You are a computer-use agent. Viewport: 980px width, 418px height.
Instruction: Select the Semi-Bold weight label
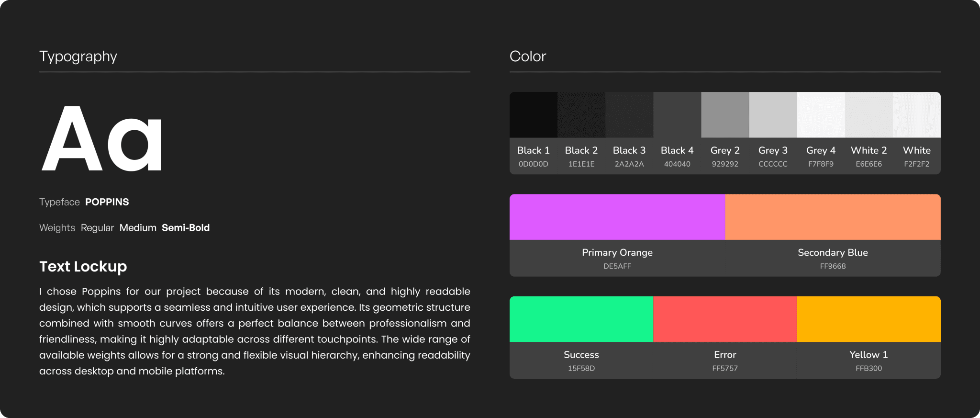point(186,228)
